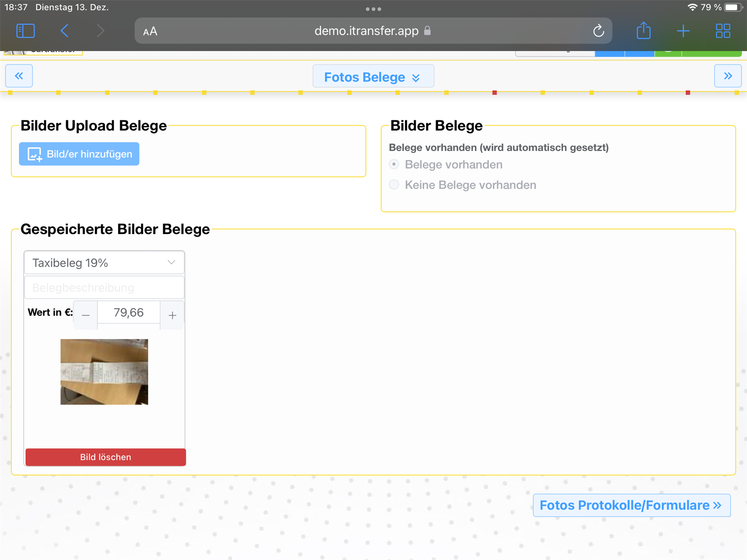Click the first red progress marker
Viewport: 747px width, 560px height.
494,93
